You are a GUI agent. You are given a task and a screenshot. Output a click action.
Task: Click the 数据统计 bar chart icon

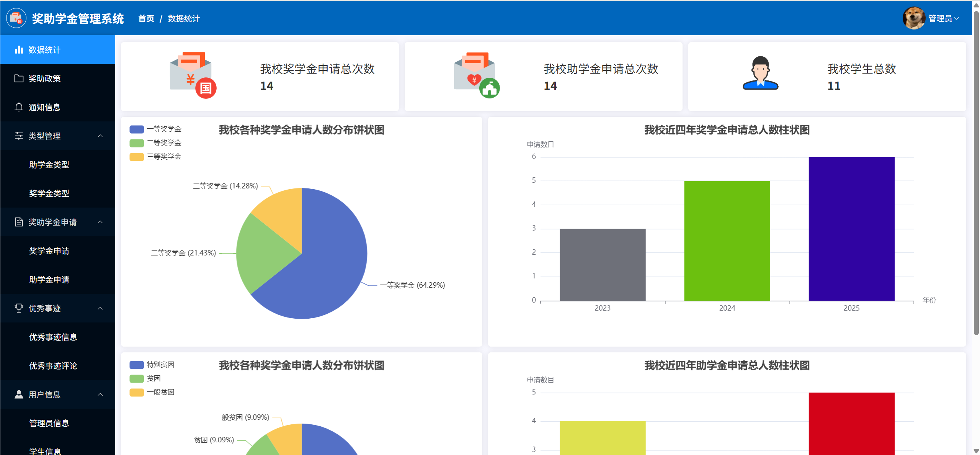tap(19, 50)
